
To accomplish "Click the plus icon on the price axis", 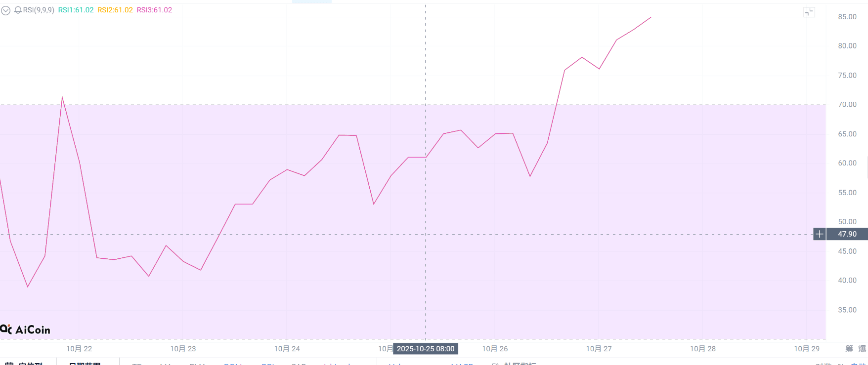I will [819, 234].
